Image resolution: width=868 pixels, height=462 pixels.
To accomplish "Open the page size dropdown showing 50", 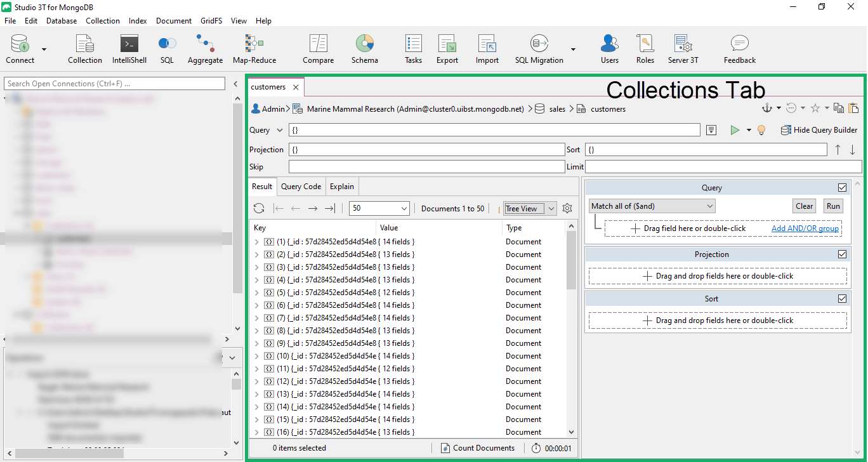I will [379, 208].
